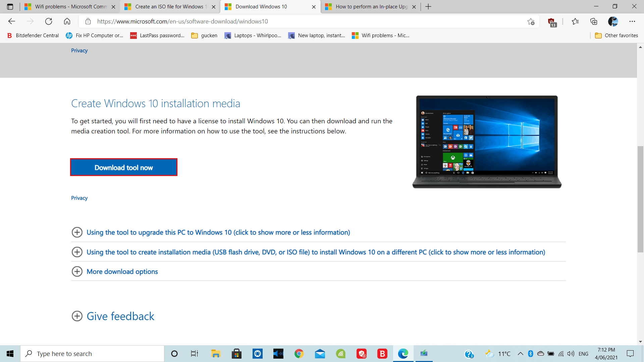Viewport: 644px width, 362px height.
Task: Open LastPass password bookmark
Action: click(157, 36)
